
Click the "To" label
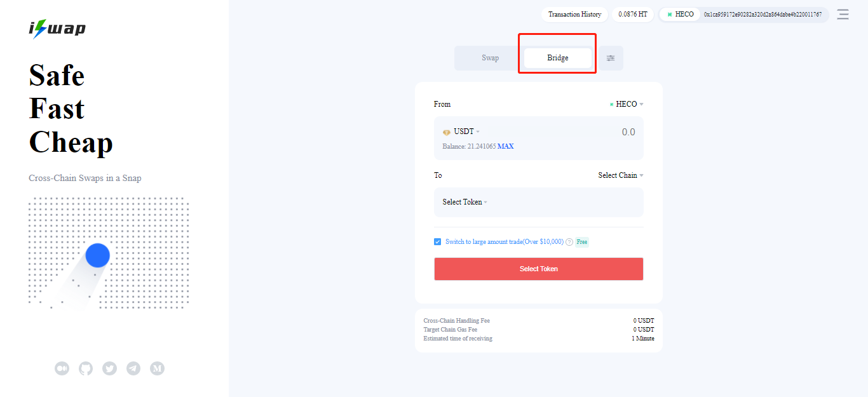click(x=438, y=175)
